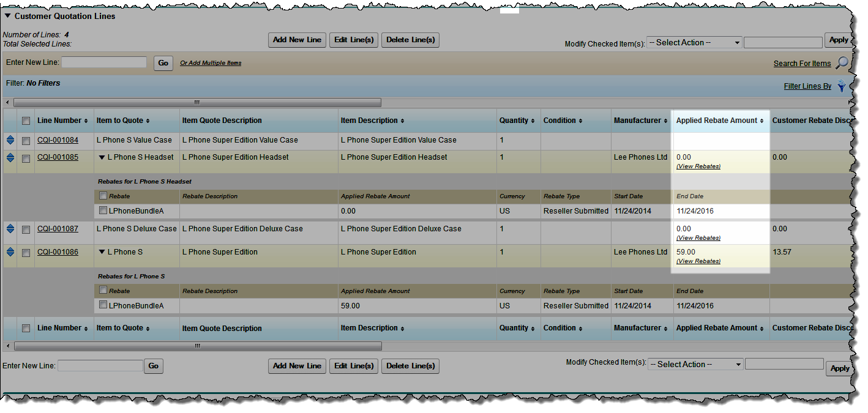Click the Filter Lines By funnel icon
This screenshot has width=868, height=413.
pyautogui.click(x=842, y=86)
